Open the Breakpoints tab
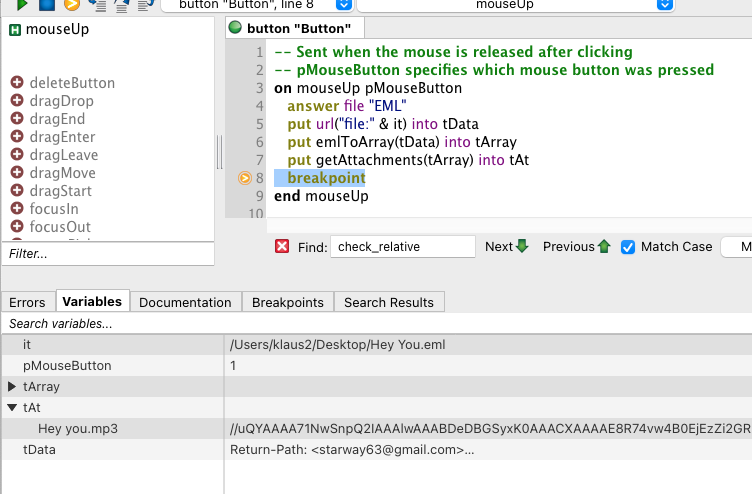Image resolution: width=752 pixels, height=494 pixels. [x=287, y=302]
